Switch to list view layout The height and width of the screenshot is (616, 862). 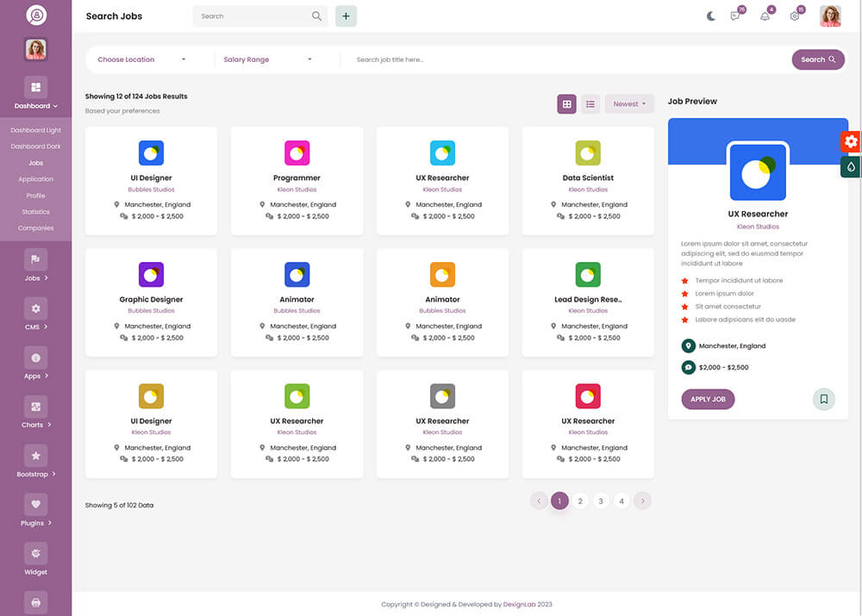pyautogui.click(x=590, y=104)
